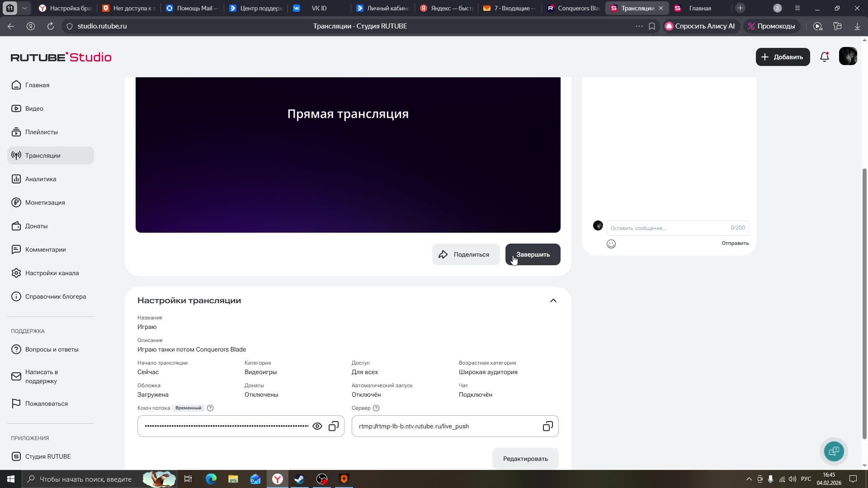868x488 pixels.
Task: Open Аналитика page
Action: (51, 179)
